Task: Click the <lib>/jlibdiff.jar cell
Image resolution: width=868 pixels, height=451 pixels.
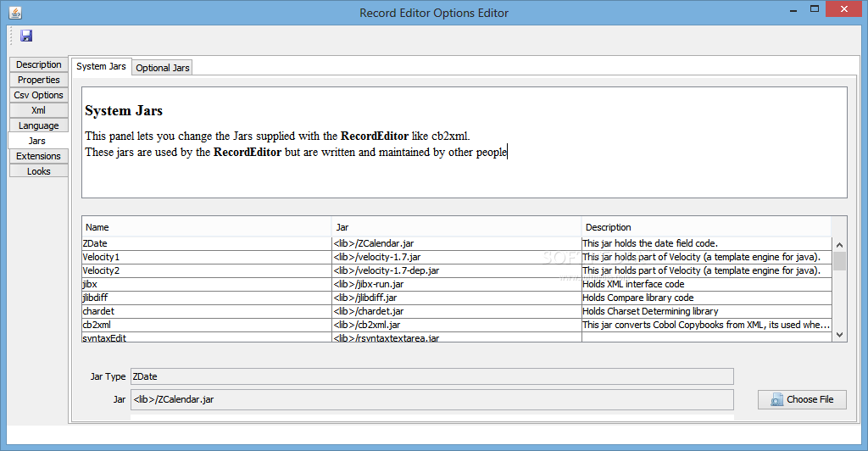Action: tap(457, 298)
